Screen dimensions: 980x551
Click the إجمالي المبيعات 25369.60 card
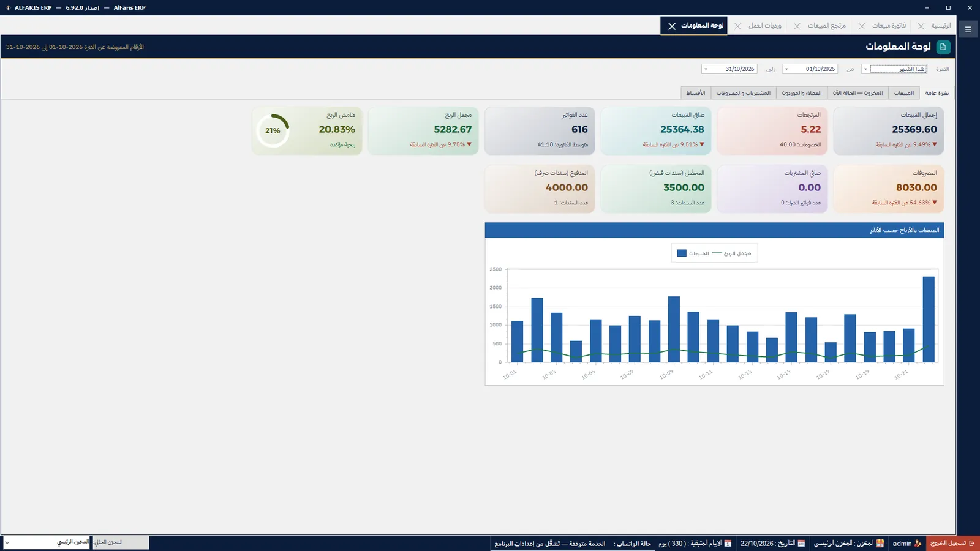click(889, 130)
